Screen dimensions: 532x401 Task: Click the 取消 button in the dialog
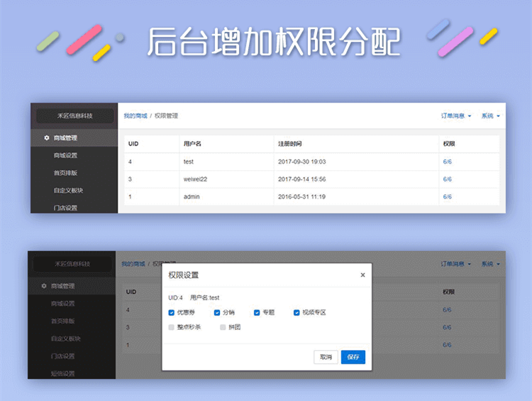pos(326,357)
